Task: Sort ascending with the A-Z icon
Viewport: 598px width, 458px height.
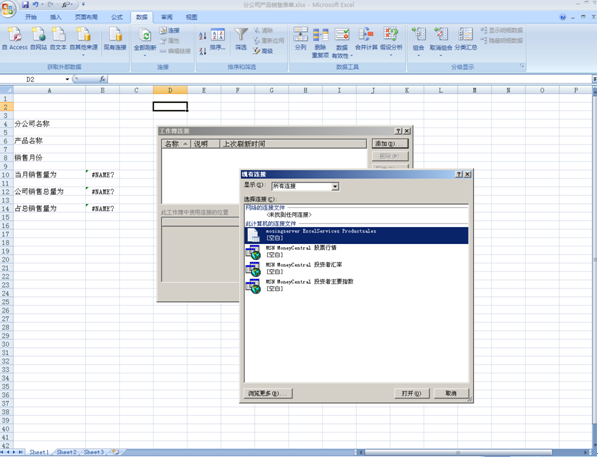Action: point(203,36)
